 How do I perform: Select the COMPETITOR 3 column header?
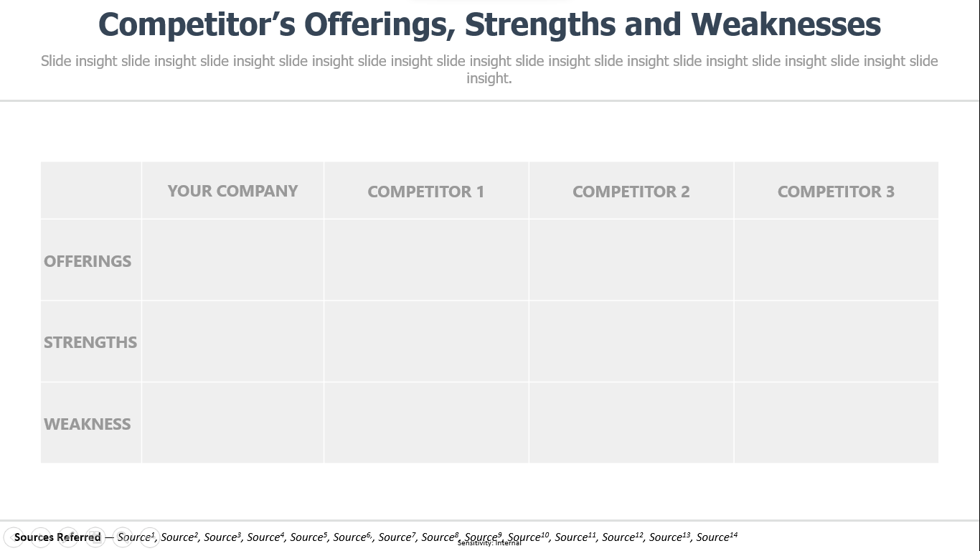(x=836, y=192)
